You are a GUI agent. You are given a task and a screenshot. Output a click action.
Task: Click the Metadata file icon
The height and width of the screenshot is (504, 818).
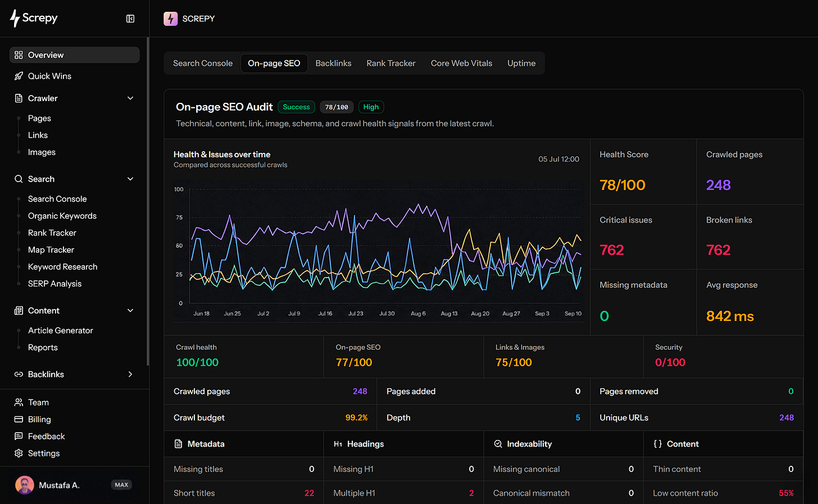coord(178,444)
